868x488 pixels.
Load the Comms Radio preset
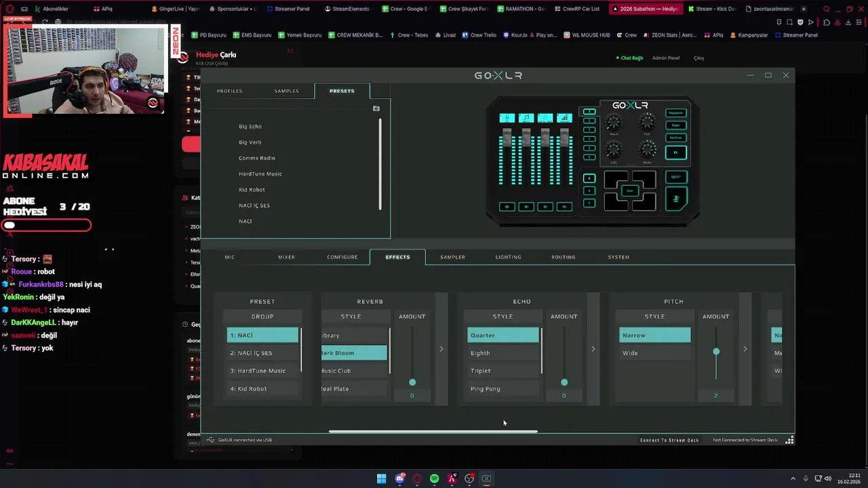[257, 158]
